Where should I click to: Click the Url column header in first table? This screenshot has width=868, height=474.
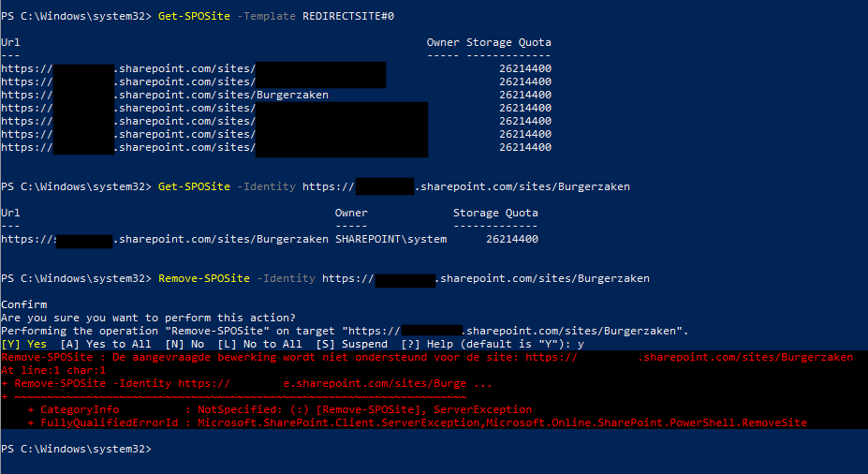coord(10,43)
